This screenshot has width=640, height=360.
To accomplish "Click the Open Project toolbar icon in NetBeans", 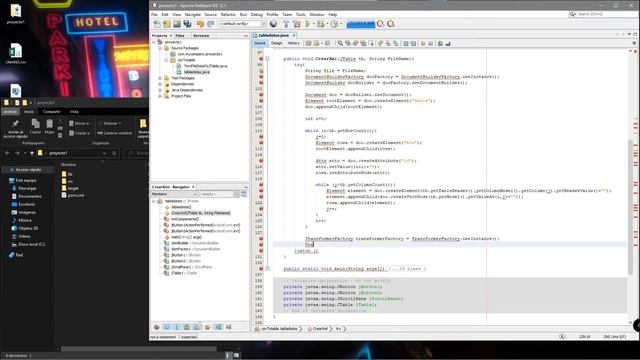I will (x=177, y=24).
